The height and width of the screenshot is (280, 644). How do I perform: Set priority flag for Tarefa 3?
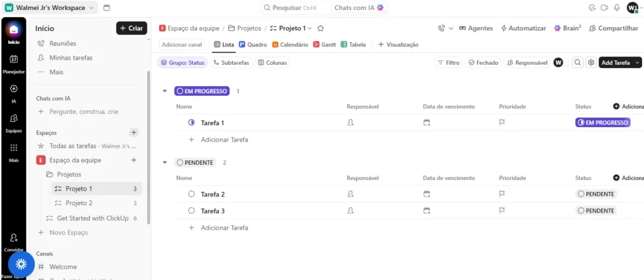pos(502,211)
